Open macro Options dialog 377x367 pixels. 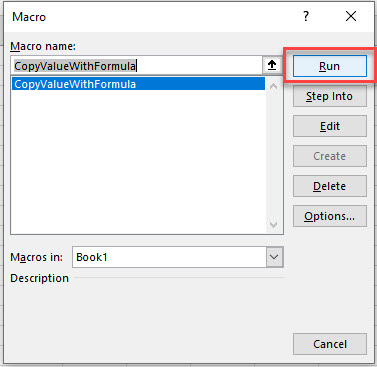330,216
